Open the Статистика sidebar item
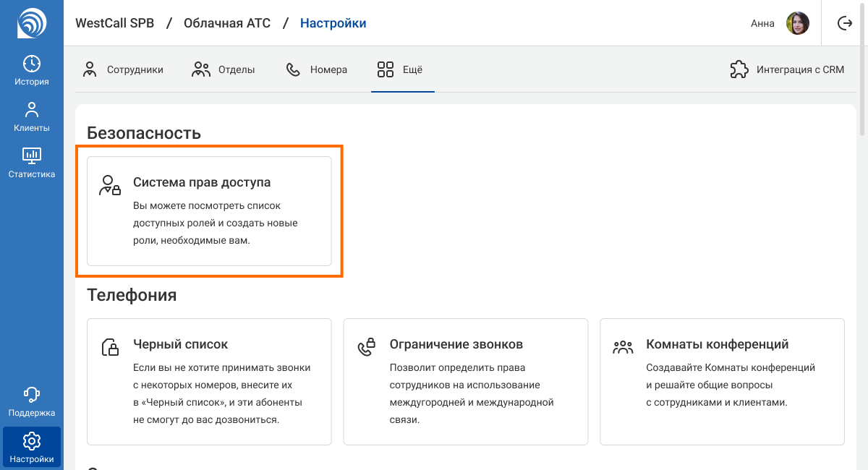The image size is (868, 470). (x=32, y=163)
